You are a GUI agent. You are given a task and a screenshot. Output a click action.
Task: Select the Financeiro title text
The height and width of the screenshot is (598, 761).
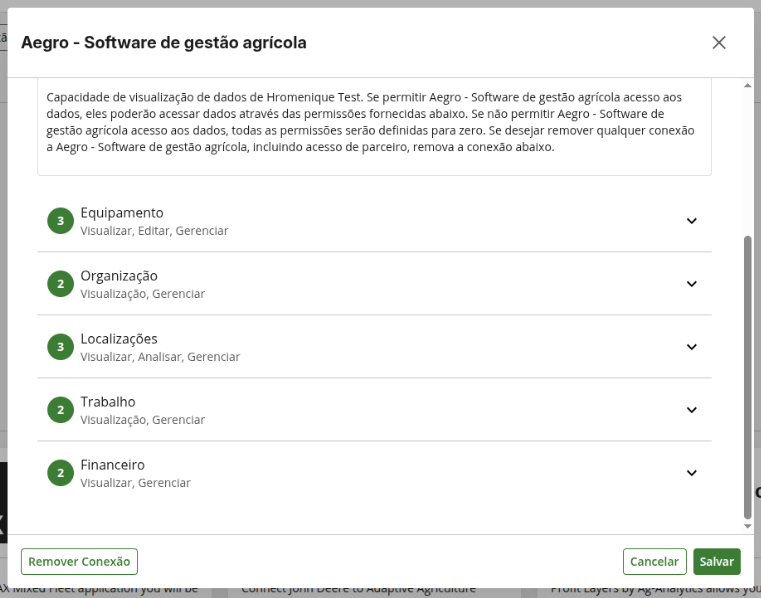coord(113,465)
